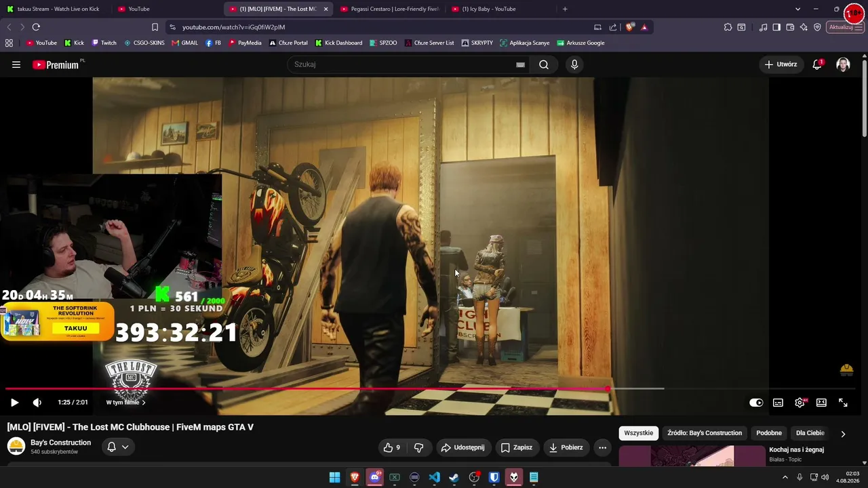The image size is (868, 488).
Task: Click the Aktualizuj browser update button
Action: tap(845, 27)
